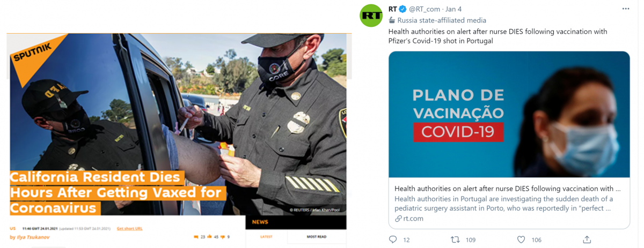Open the Plano de Vacinação card image
This screenshot has width=644, height=248.
tap(509, 114)
